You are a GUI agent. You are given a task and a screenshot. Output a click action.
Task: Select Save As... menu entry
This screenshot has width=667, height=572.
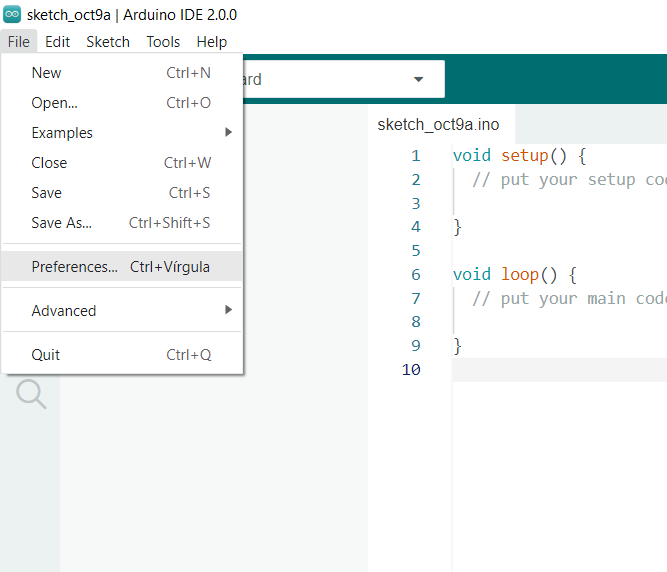tap(122, 223)
